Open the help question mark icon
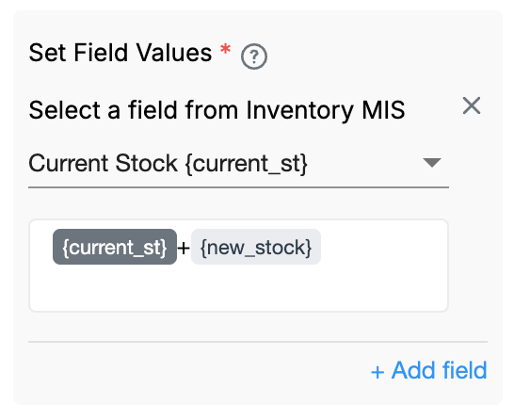Screen dimensions: 514x420 pyautogui.click(x=254, y=57)
